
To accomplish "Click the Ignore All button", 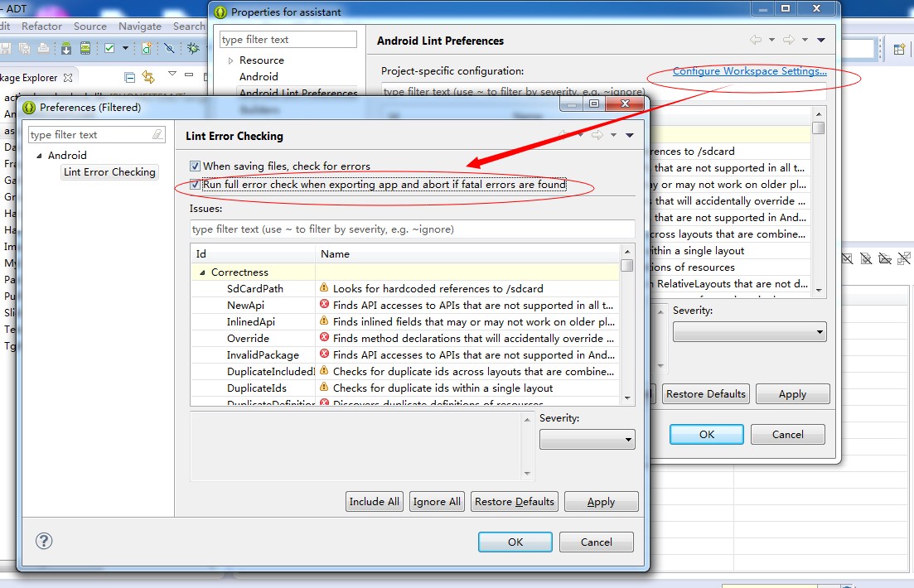I will [437, 502].
